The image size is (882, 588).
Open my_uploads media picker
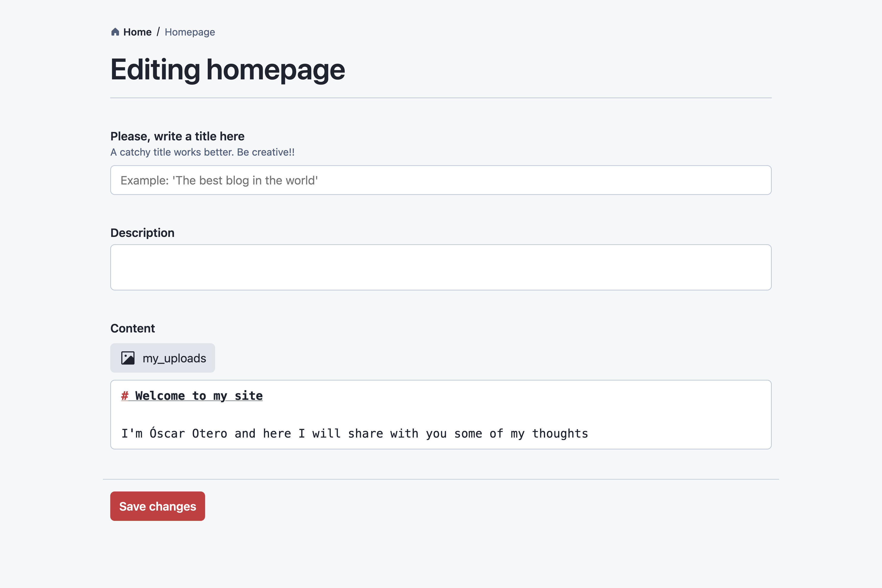(162, 357)
